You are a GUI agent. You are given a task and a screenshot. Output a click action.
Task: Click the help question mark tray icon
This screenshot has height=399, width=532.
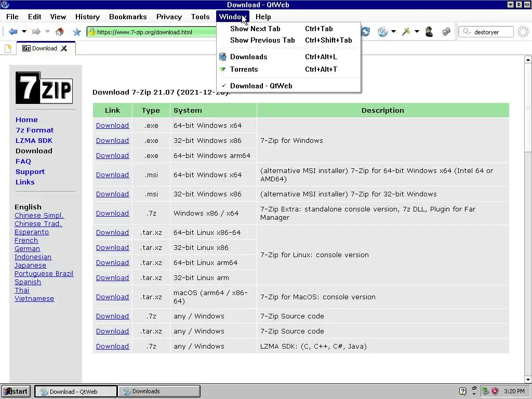pyautogui.click(x=462, y=391)
